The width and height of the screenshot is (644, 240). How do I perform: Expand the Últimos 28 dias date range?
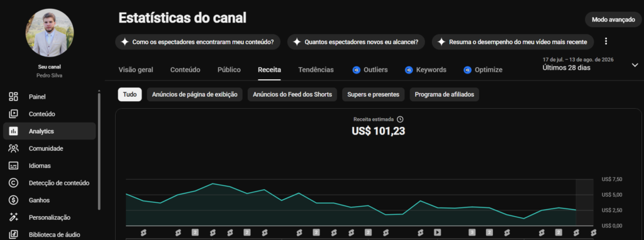pos(635,65)
